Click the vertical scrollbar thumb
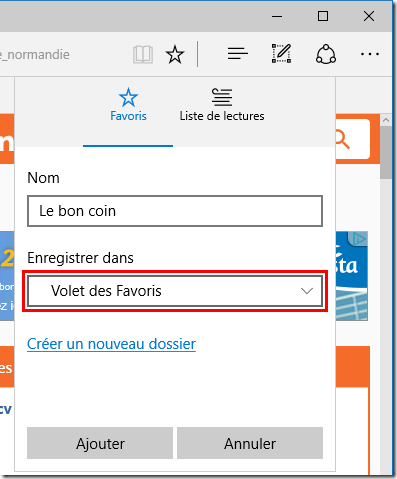The width and height of the screenshot is (397, 479). (386, 152)
